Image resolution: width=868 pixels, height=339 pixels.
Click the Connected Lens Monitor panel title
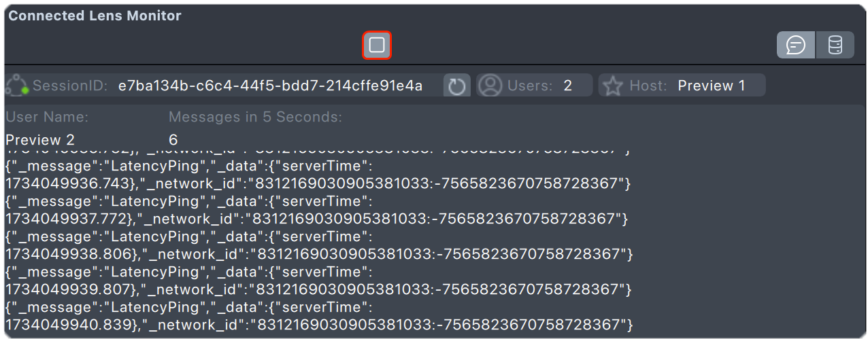(95, 16)
